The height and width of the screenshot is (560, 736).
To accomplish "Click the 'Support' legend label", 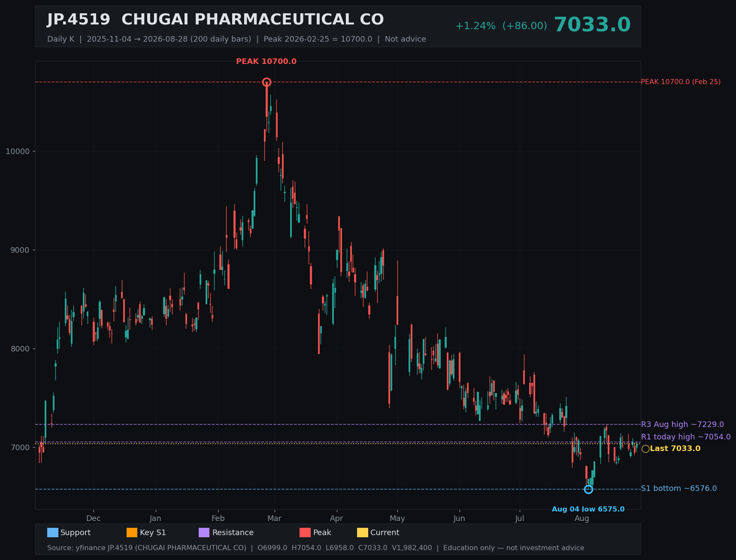I will coord(76,533).
